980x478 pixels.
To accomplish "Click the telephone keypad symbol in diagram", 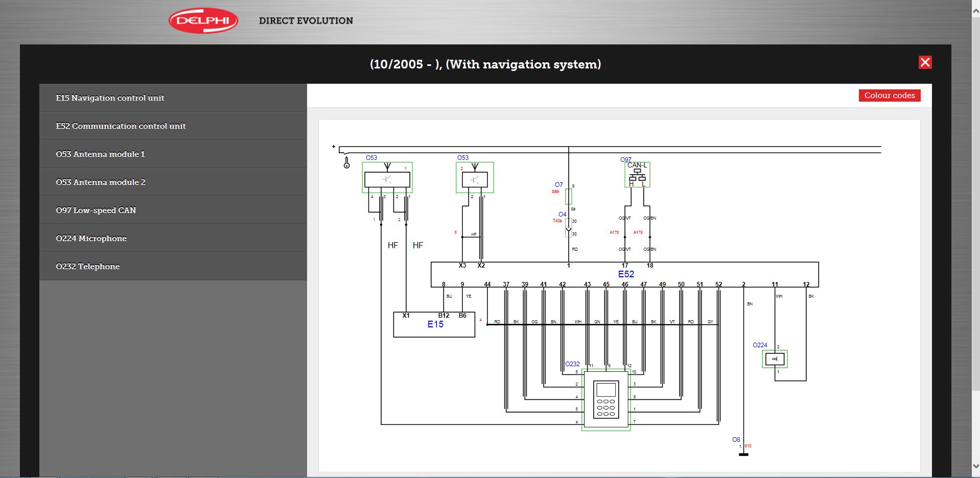I will pos(606,400).
